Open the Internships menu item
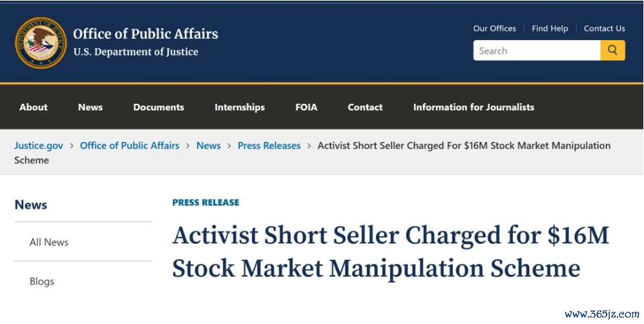644x324 pixels. click(x=240, y=107)
